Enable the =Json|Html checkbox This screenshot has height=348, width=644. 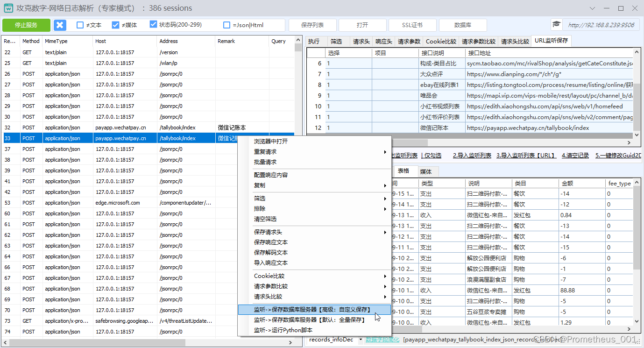(x=226, y=25)
